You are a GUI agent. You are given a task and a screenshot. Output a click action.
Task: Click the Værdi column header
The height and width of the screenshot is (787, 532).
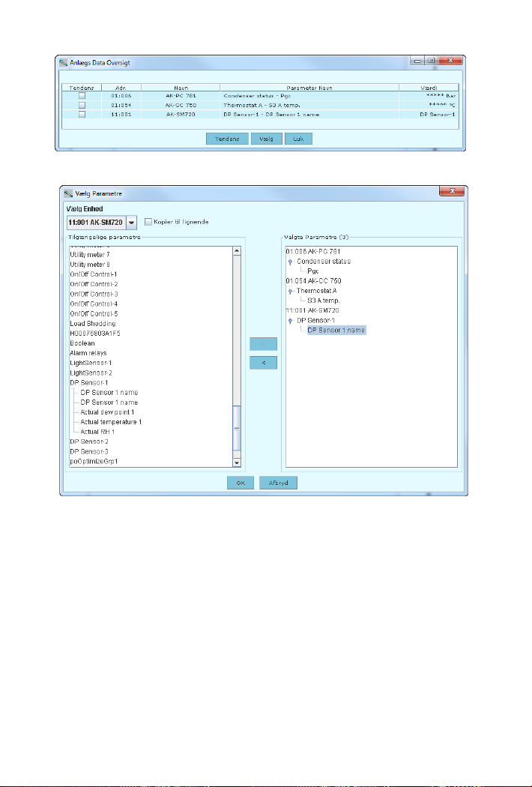429,88
